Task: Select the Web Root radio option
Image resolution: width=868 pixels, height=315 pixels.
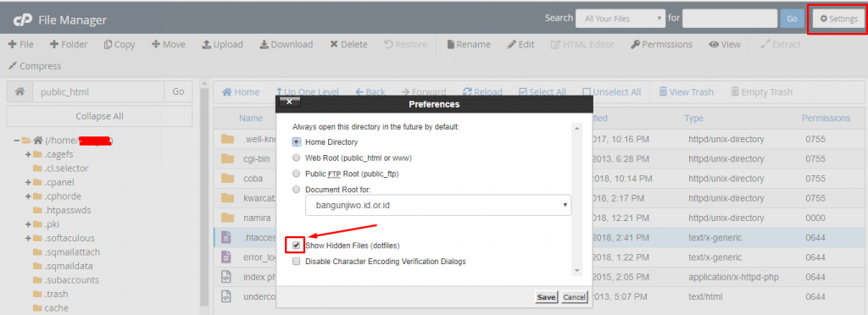Action: [297, 158]
